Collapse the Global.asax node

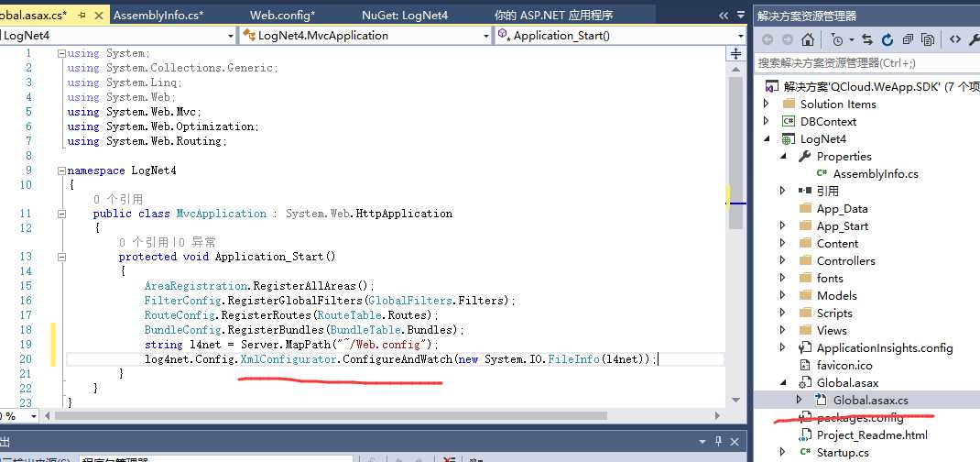click(783, 382)
